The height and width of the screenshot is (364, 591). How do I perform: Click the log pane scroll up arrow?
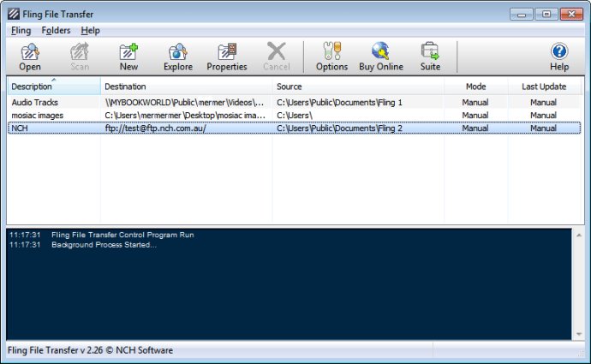click(578, 236)
